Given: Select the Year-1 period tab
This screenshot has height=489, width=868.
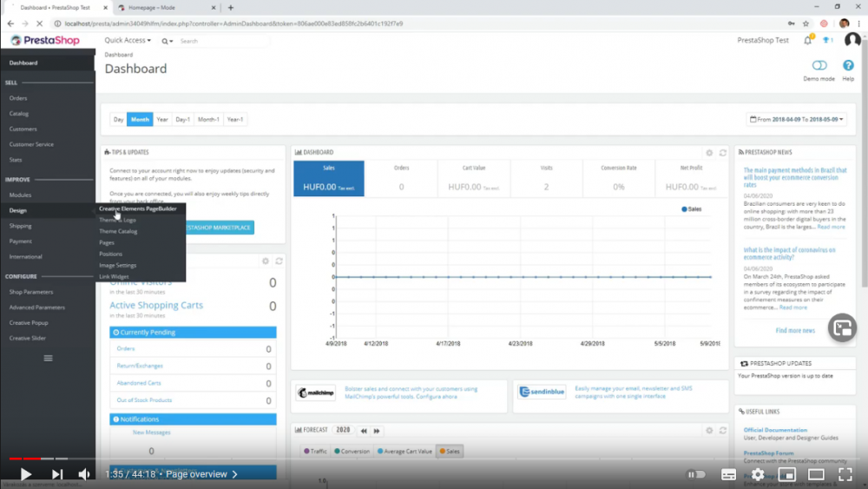Looking at the screenshot, I should pos(234,119).
